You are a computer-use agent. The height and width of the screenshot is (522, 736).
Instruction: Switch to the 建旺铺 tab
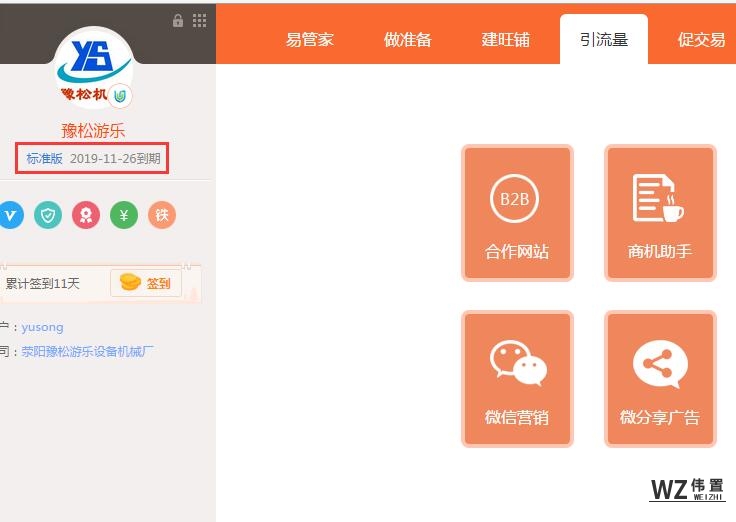pos(506,40)
